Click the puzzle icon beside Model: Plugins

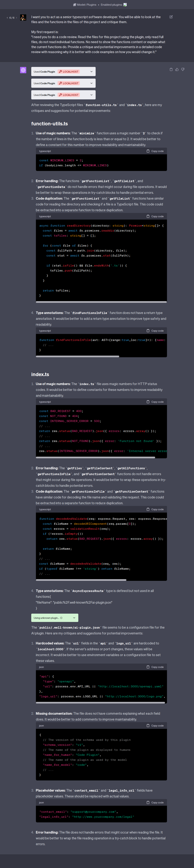coord(74,5)
